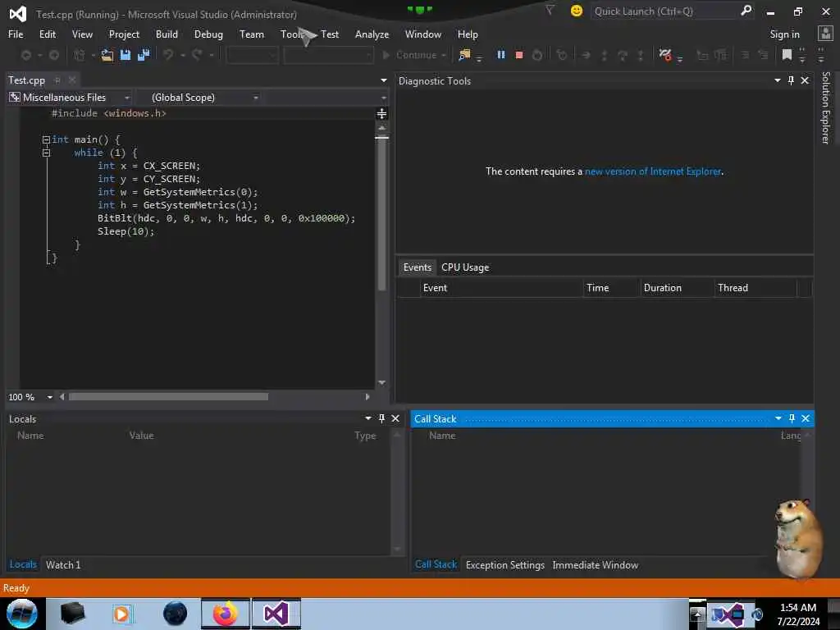Viewport: 840px width, 630px height.
Task: Open the new version of Internet Explorer link
Action: [653, 171]
